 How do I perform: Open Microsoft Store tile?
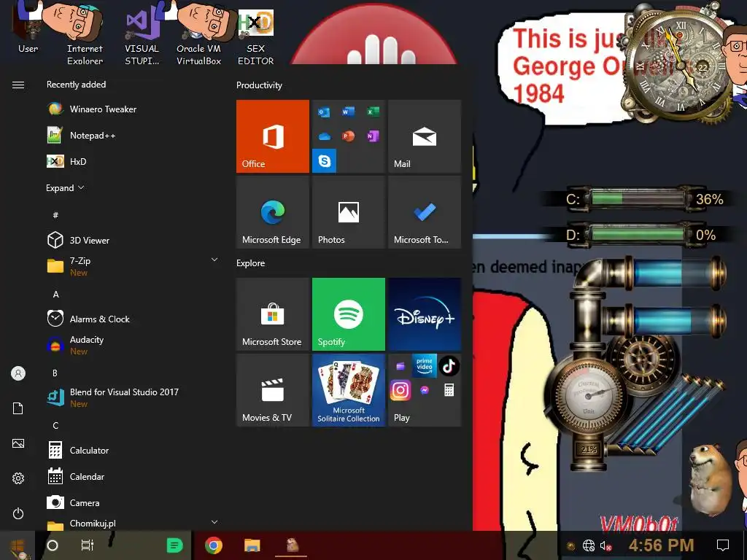pos(273,314)
